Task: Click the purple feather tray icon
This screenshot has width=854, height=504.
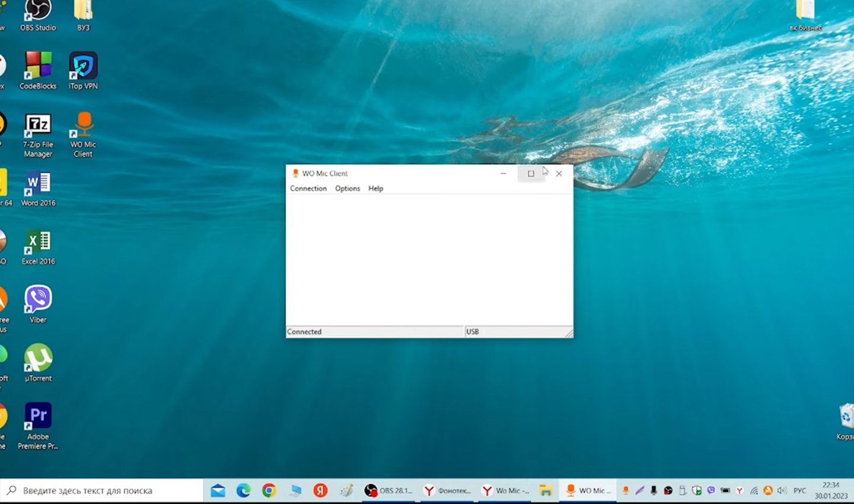Action: point(639,490)
